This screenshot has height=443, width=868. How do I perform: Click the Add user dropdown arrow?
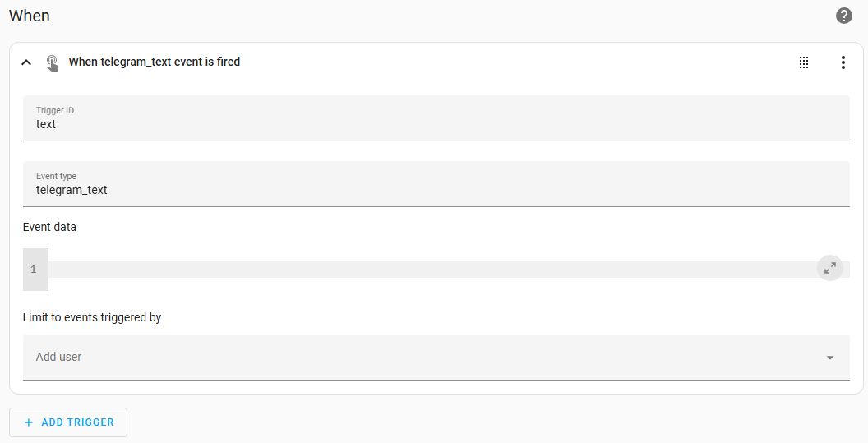click(830, 358)
